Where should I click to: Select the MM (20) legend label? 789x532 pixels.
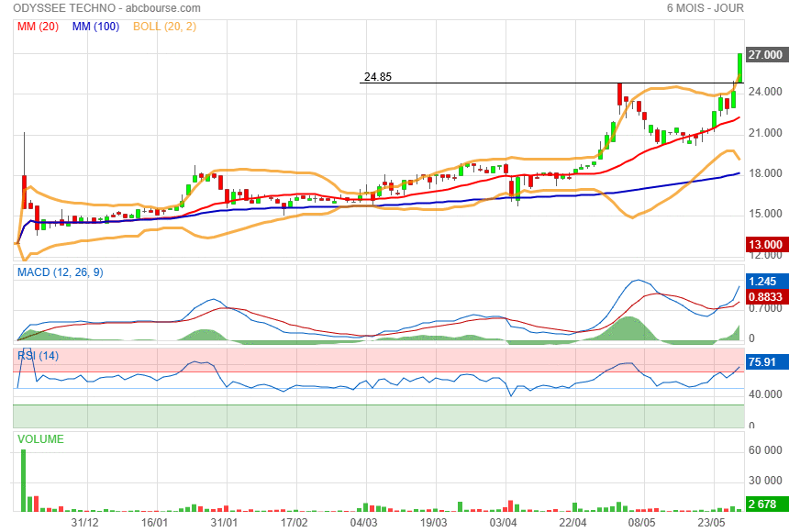[x=39, y=27]
